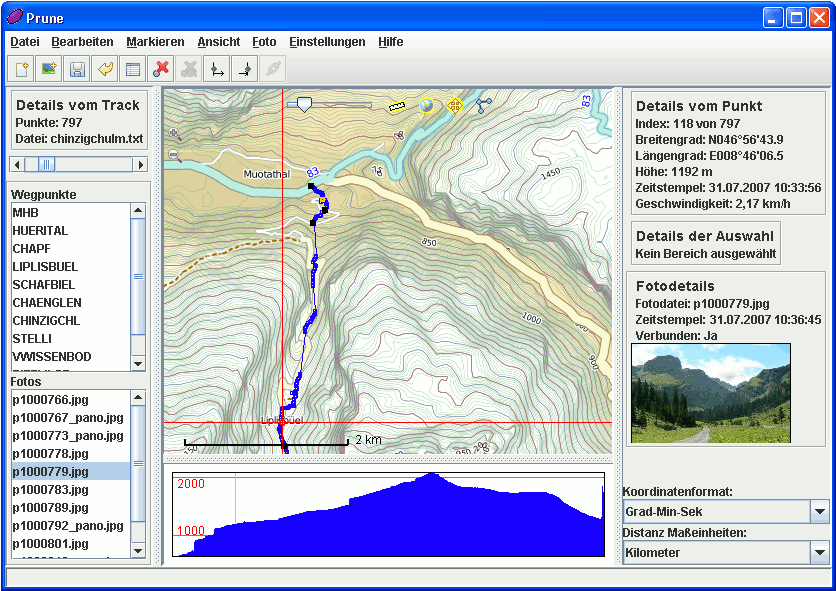Open the Ansicht menu
This screenshot has width=836, height=591.
click(218, 42)
